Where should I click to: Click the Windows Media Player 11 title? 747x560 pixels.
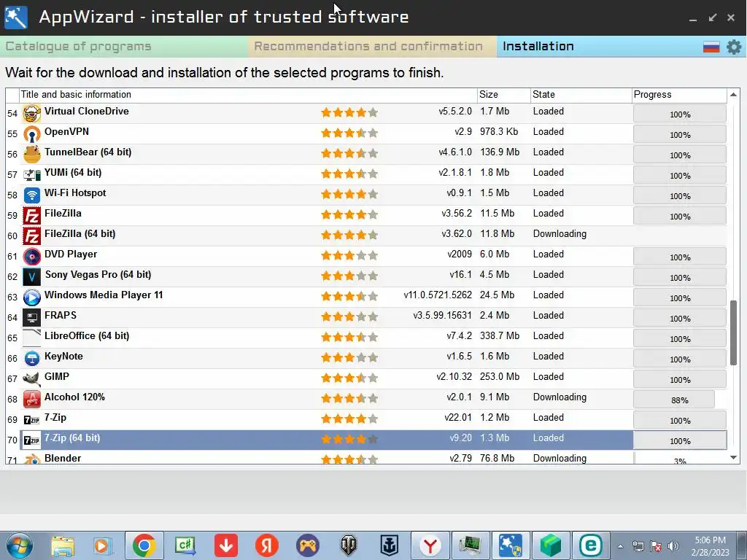[x=104, y=295]
